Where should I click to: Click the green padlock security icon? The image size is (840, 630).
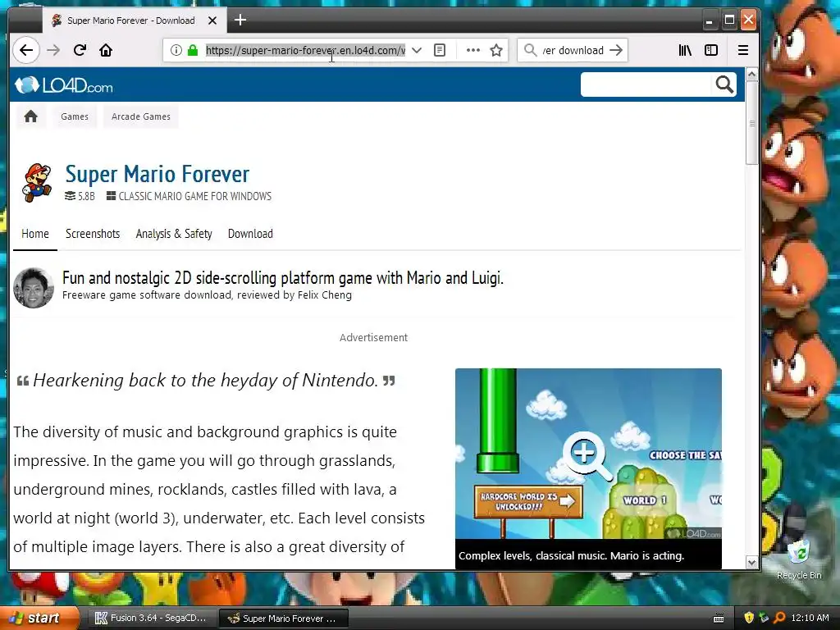tap(193, 50)
